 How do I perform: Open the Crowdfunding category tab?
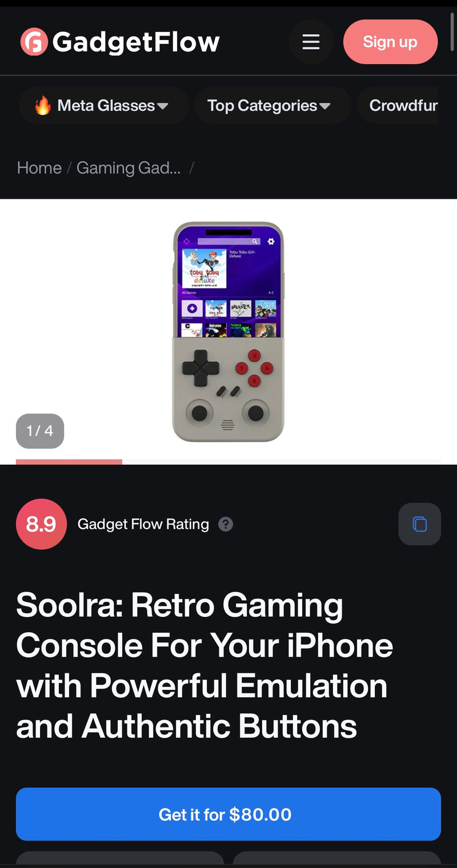(x=403, y=106)
